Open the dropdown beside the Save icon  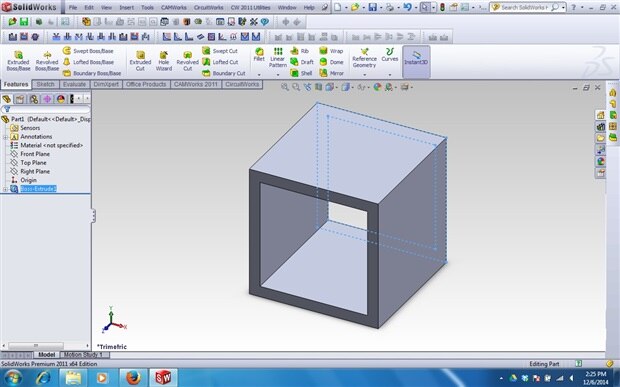pos(381,8)
